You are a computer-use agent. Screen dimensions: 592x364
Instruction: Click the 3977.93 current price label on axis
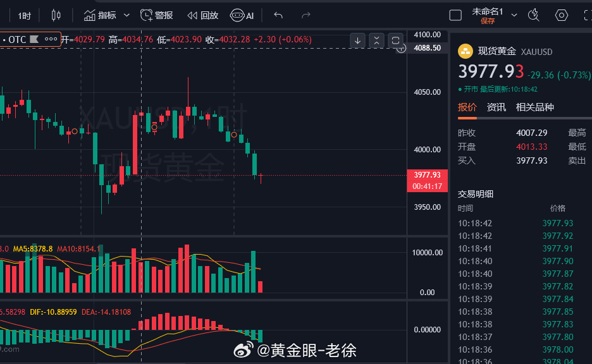[x=427, y=175]
